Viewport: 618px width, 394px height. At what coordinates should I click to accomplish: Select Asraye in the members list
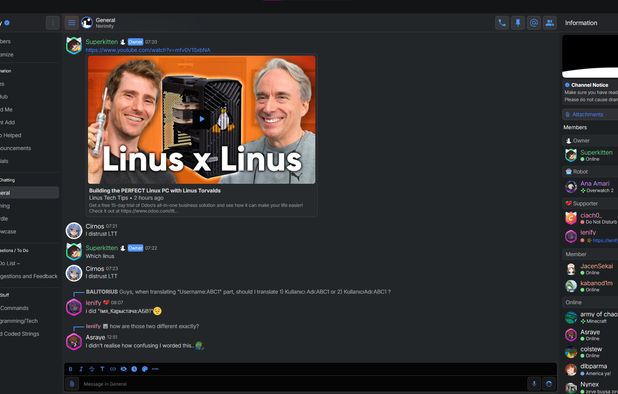[590, 335]
